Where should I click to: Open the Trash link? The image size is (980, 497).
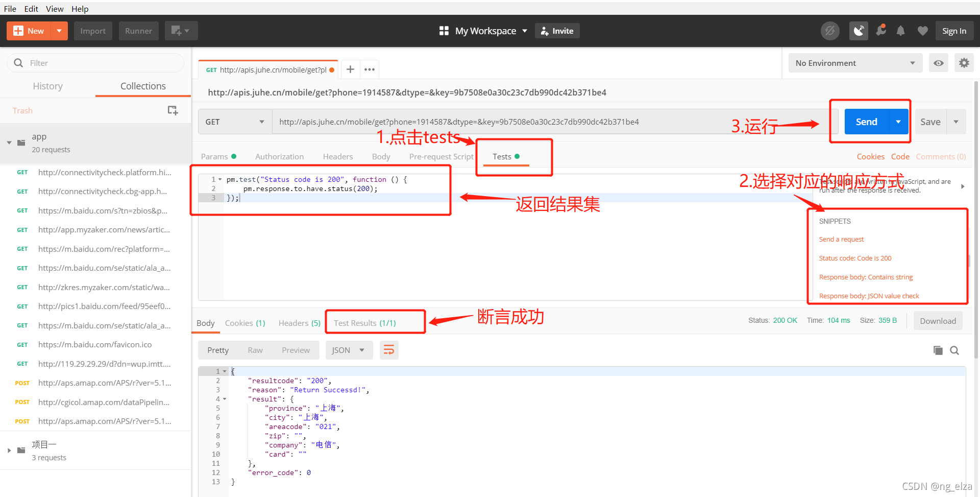click(x=22, y=110)
